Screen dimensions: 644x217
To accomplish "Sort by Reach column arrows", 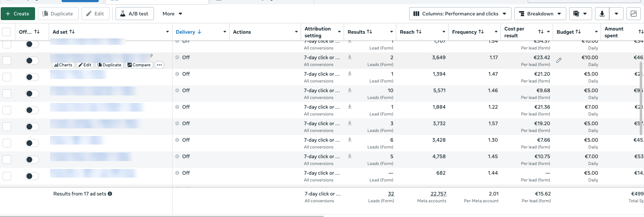I will [419, 32].
